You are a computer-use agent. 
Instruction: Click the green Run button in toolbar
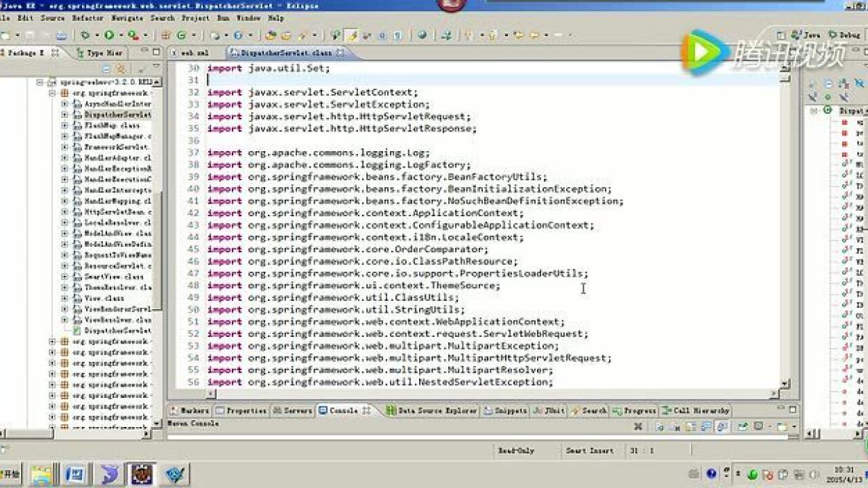pos(108,35)
